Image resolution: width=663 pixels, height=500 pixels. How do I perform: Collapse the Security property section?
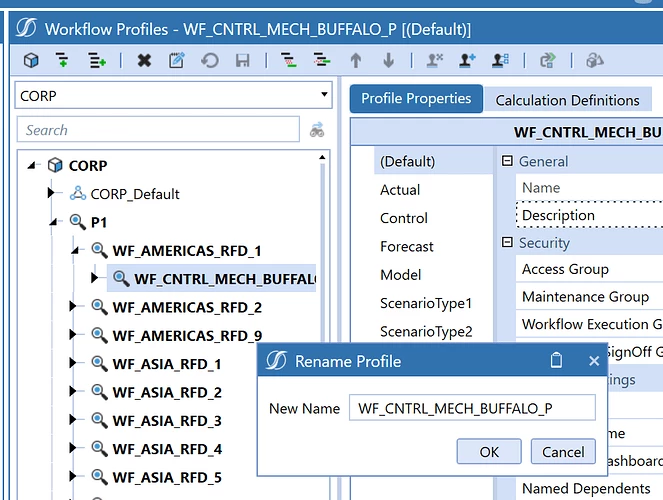(507, 242)
